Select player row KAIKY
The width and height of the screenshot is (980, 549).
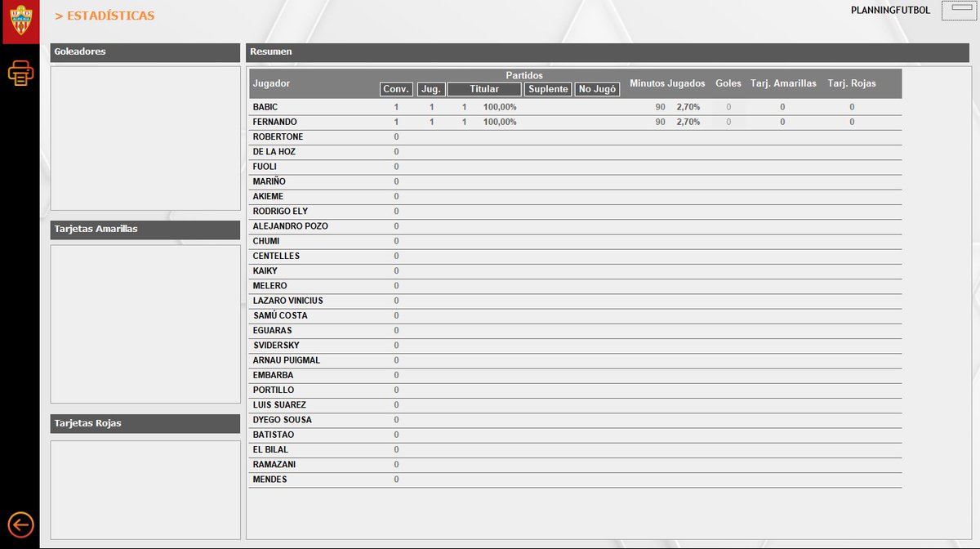coord(576,271)
